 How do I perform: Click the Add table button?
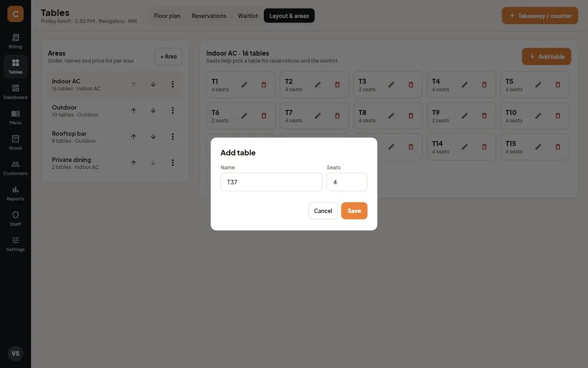click(546, 57)
